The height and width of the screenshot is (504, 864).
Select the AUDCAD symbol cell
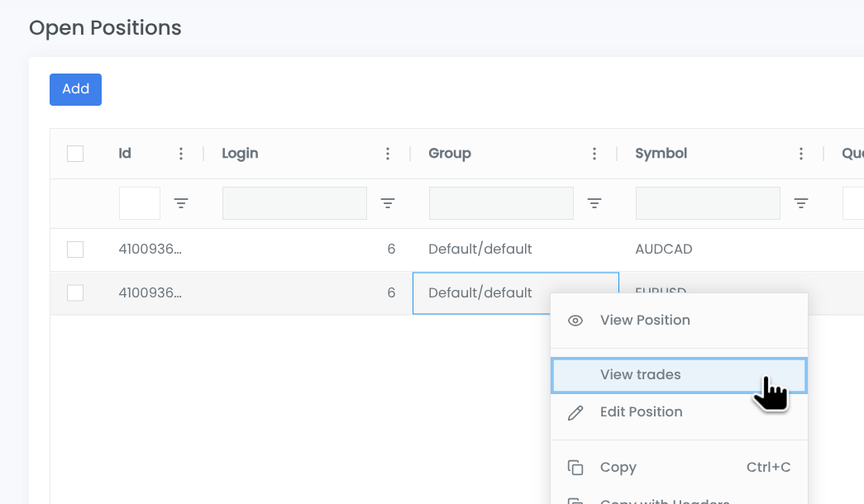[664, 250]
